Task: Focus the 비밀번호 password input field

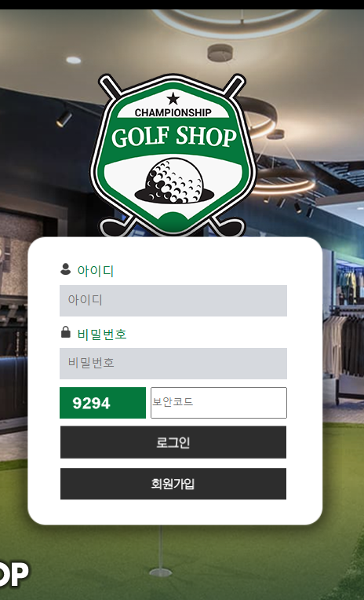Action: [x=173, y=363]
